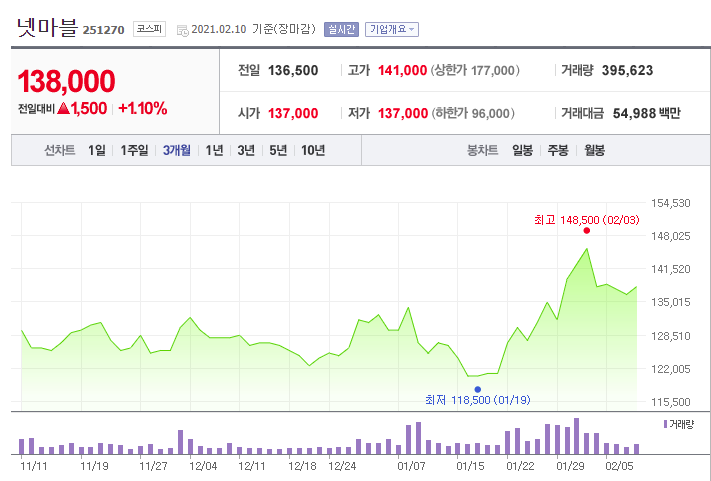Click y-axis label 154,530
This screenshot has height=481, width=711.
pos(671,203)
